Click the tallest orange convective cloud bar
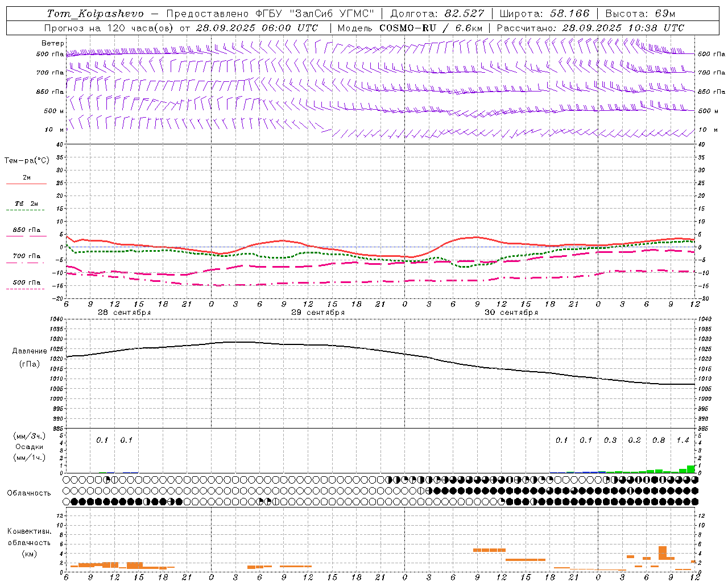 pos(663,553)
